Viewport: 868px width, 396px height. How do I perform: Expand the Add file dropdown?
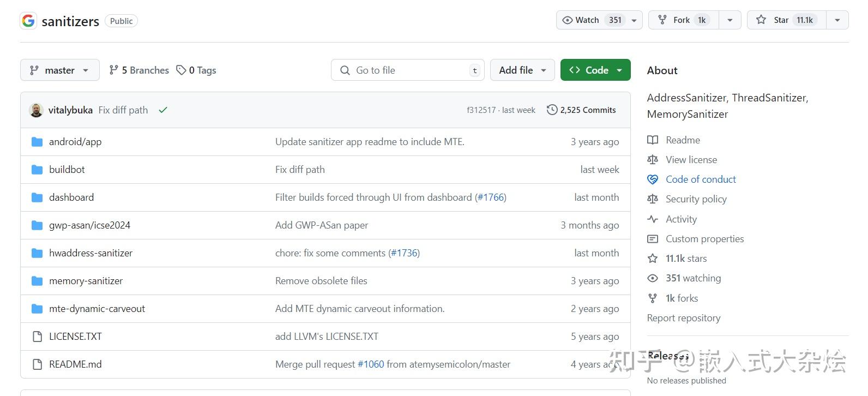(x=522, y=70)
